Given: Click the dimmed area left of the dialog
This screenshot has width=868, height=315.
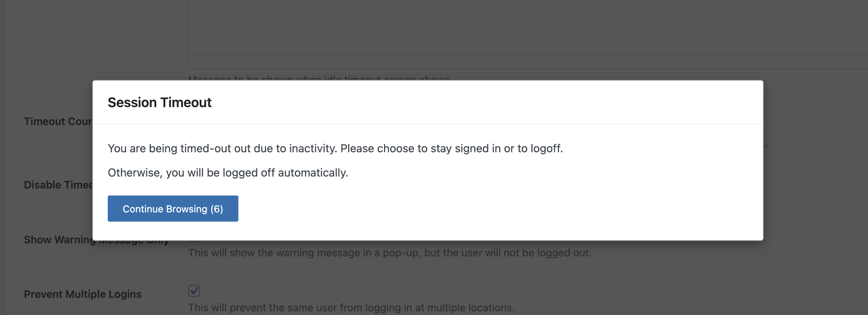Looking at the screenshot, I should [x=49, y=157].
